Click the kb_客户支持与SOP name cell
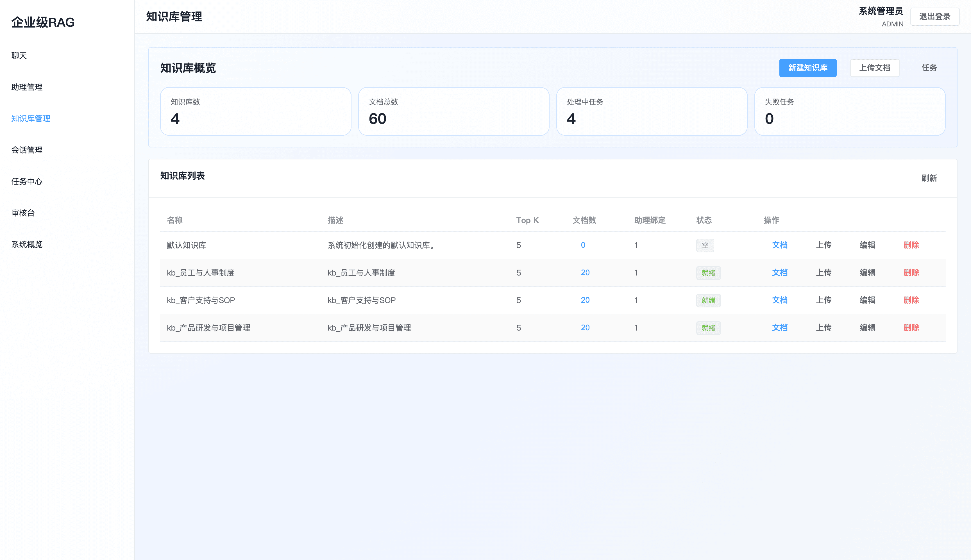 (x=200, y=300)
